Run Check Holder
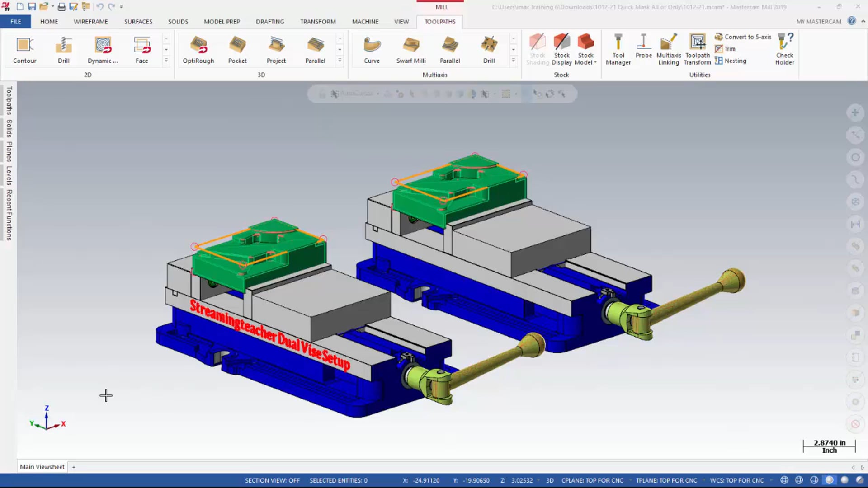 tap(784, 50)
